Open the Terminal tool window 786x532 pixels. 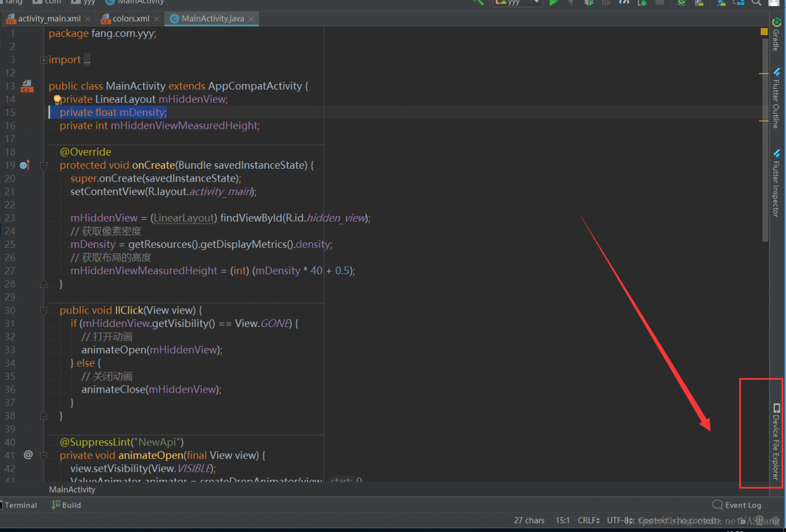click(18, 505)
